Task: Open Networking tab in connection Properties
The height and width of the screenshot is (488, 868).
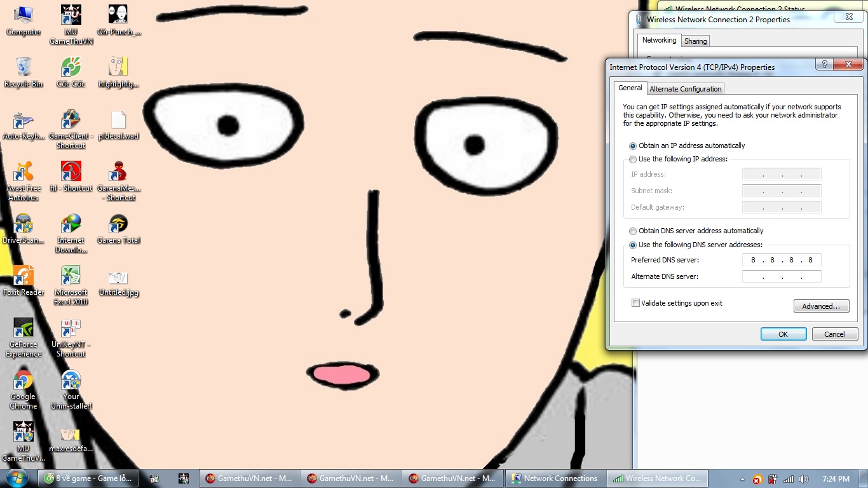Action: (x=659, y=40)
